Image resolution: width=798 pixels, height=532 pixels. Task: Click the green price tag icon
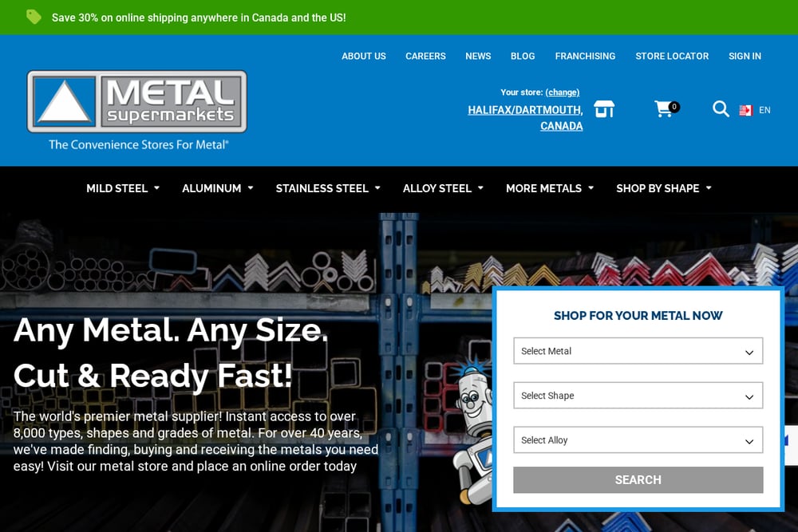34,17
